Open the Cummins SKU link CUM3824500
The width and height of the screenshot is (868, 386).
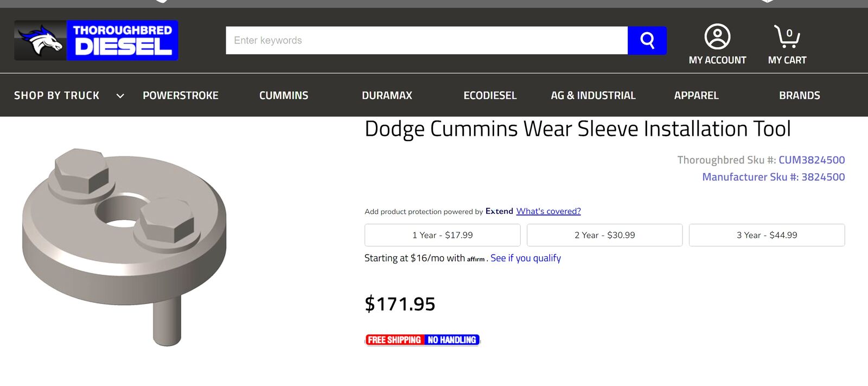tap(812, 160)
